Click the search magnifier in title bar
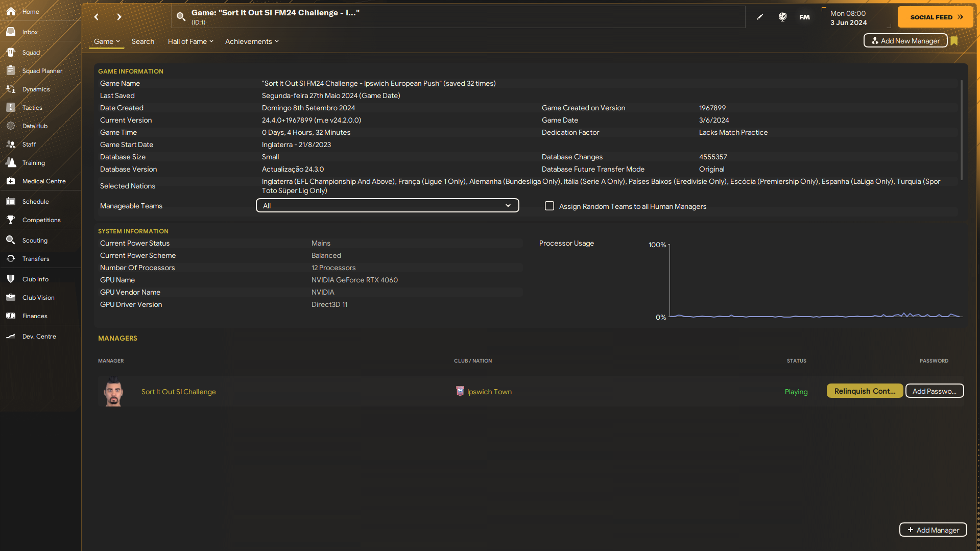The height and width of the screenshot is (551, 980). [x=181, y=17]
